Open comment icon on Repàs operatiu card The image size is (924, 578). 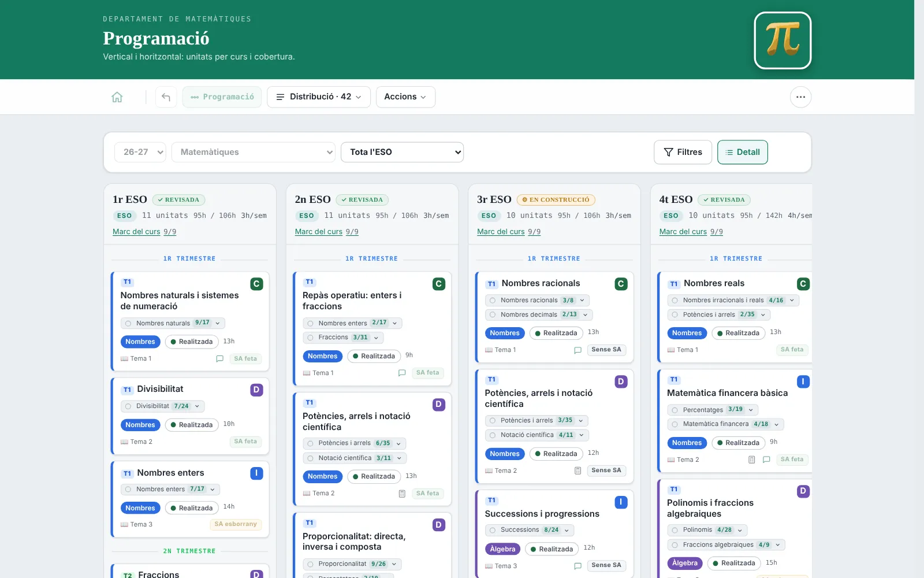[402, 373]
